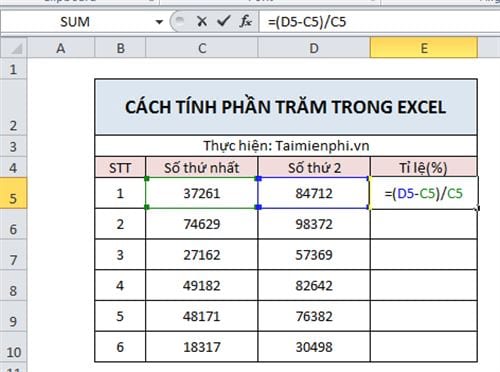Select row 4 header

(13, 167)
